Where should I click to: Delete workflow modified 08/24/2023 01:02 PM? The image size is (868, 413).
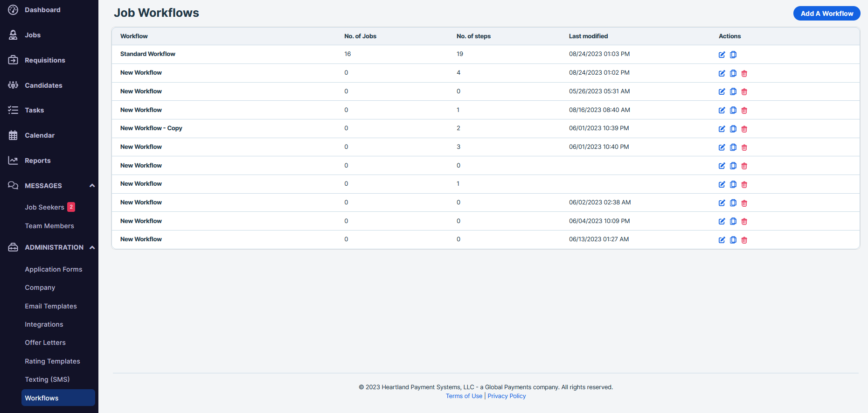pyautogui.click(x=744, y=73)
